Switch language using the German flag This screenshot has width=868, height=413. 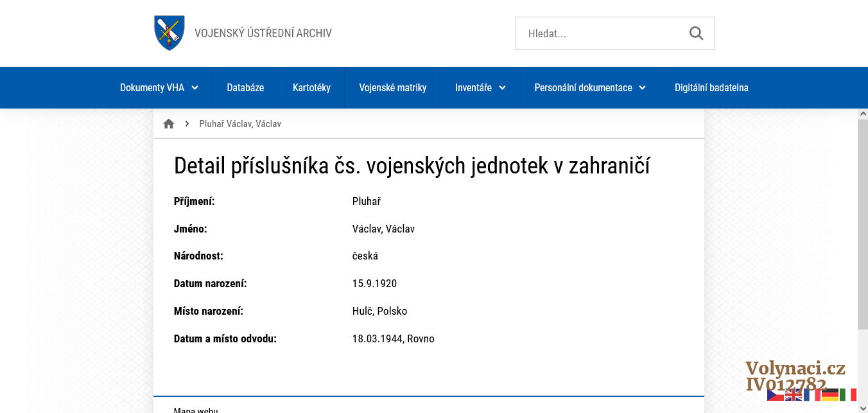(830, 395)
